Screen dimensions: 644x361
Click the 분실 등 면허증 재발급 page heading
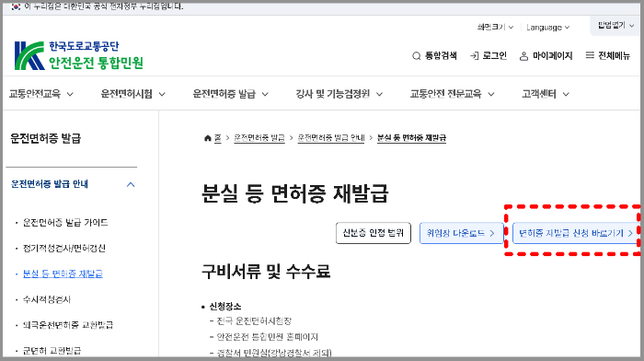pyautogui.click(x=295, y=193)
